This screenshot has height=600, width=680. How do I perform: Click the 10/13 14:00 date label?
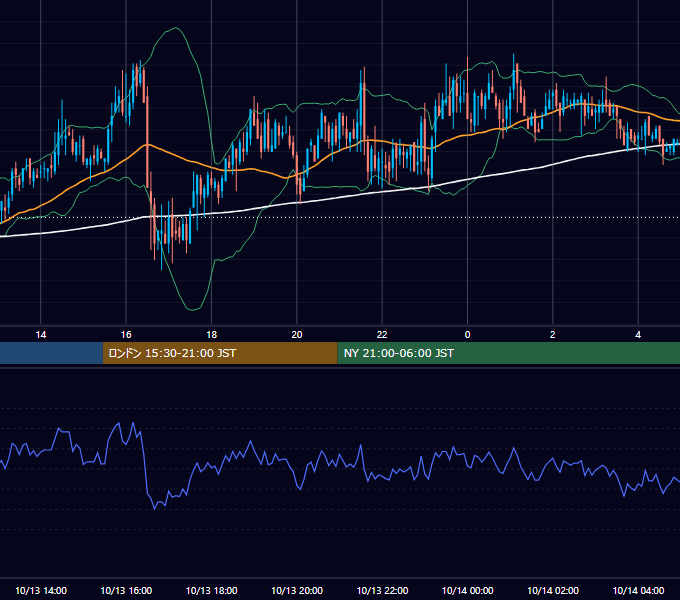[41, 590]
